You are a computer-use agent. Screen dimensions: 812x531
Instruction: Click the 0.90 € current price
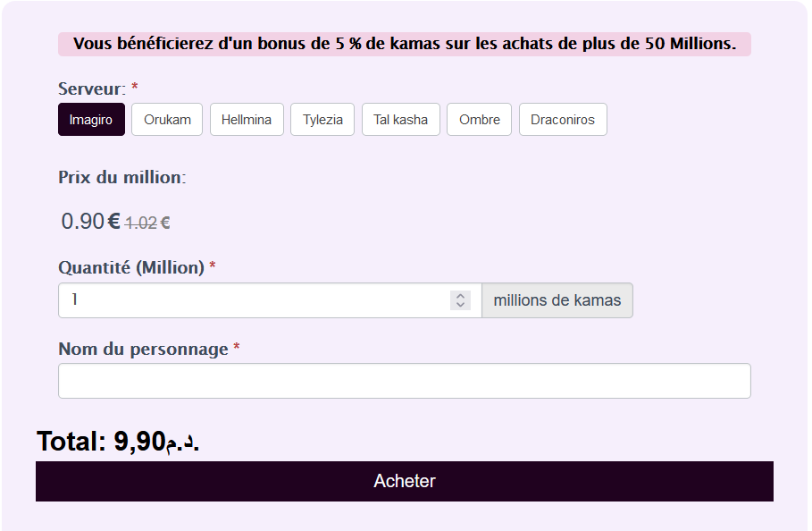(90, 221)
